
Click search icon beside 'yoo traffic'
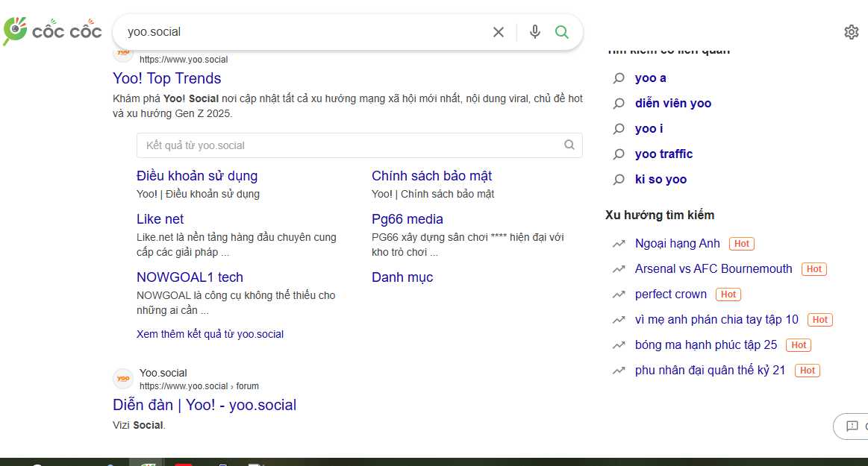tap(619, 154)
